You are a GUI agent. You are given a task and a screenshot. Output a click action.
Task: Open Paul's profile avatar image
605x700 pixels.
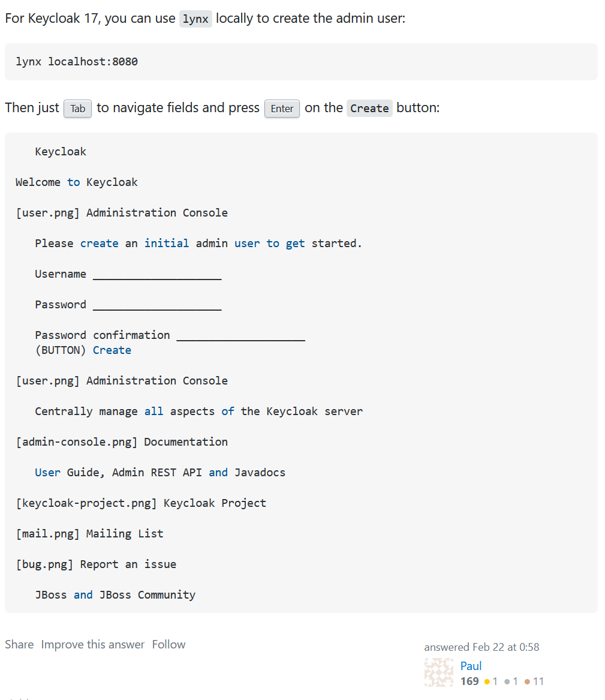pos(439,672)
